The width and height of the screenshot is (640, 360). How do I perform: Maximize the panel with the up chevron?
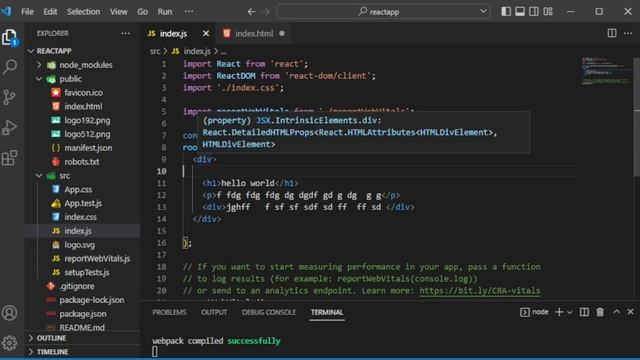click(x=616, y=312)
